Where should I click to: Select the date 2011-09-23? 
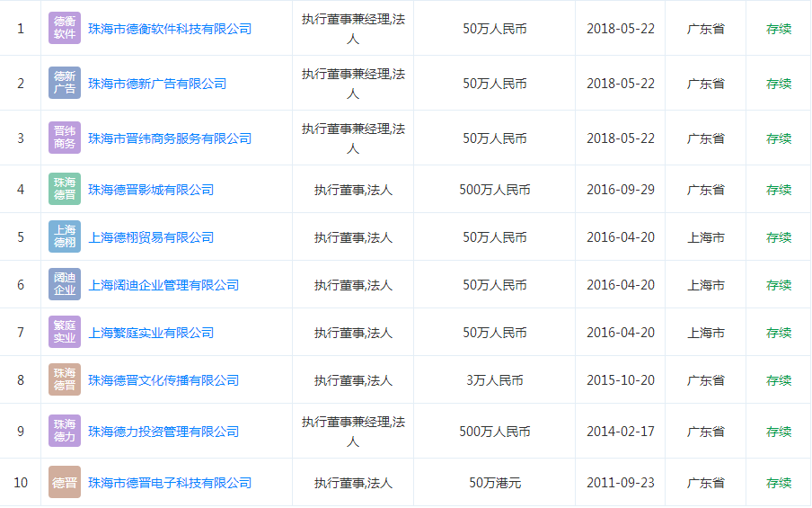coord(621,483)
